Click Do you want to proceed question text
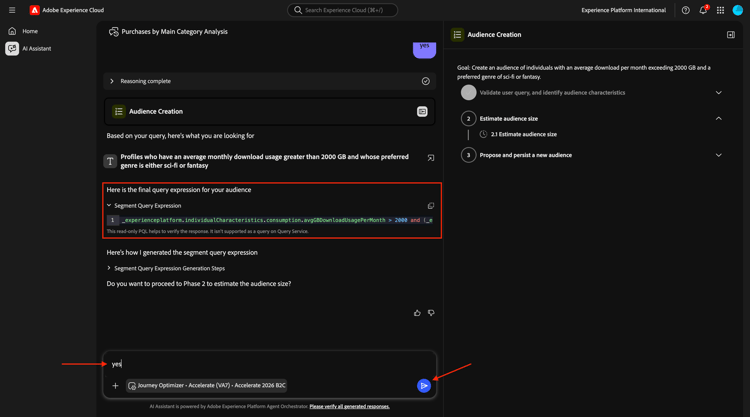The width and height of the screenshot is (750, 417). coord(199,284)
